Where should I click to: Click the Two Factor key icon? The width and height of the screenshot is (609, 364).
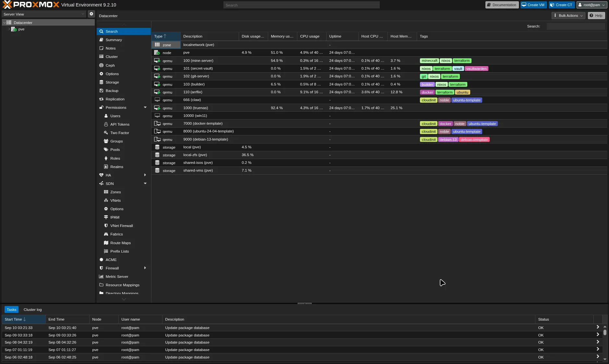point(106,133)
